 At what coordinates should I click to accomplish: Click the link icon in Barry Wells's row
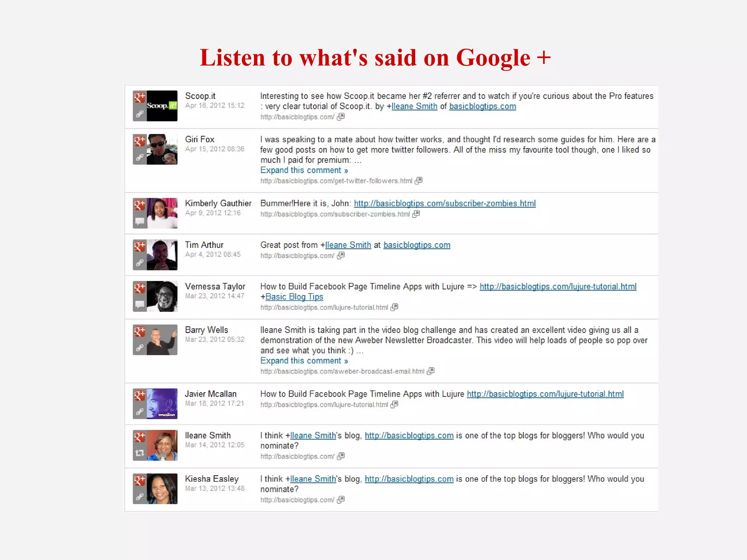pyautogui.click(x=140, y=348)
